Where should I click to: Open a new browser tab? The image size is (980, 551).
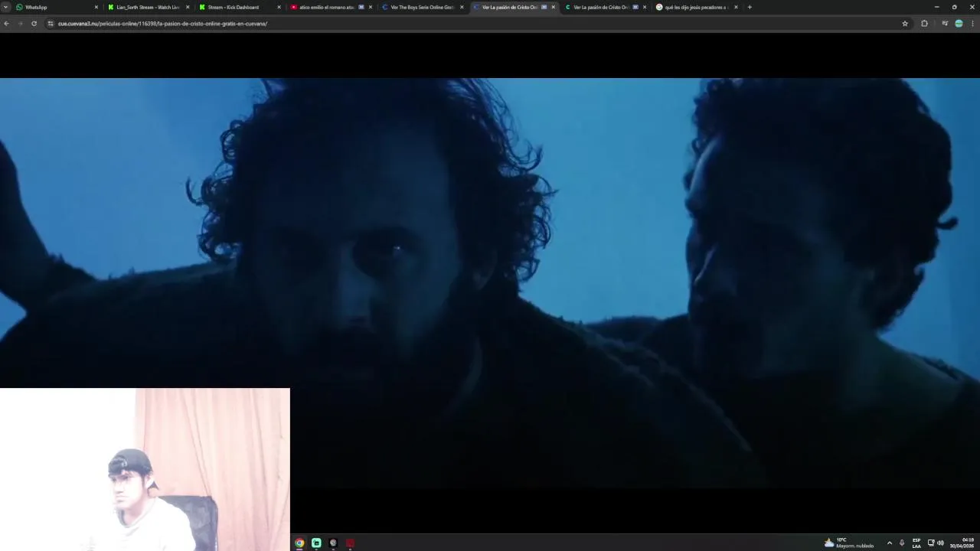pos(750,7)
